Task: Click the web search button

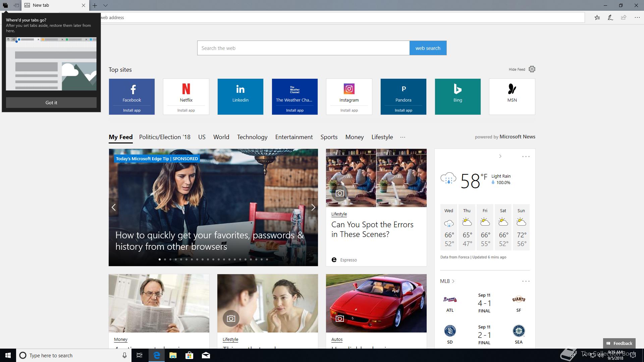Action: pos(428,48)
